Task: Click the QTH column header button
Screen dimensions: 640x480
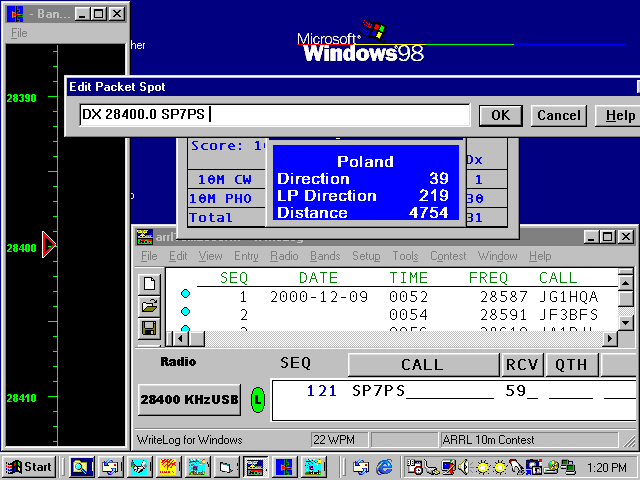Action: coord(571,364)
